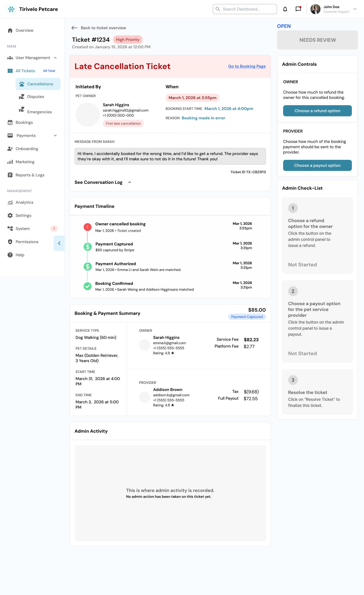Click the red Owner cancelled booking marker
The height and width of the screenshot is (595, 364).
tap(87, 227)
